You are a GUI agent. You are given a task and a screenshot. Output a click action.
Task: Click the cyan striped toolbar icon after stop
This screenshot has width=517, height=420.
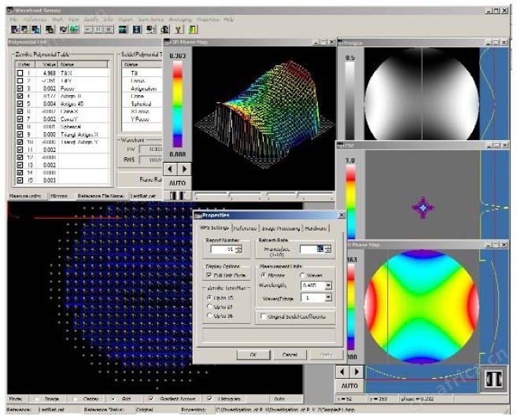click(x=123, y=30)
